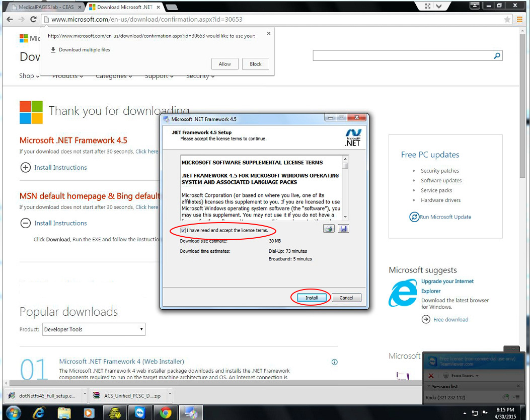This screenshot has width=530, height=420.
Task: Click the setup installer taskbar icon
Action: pos(191,412)
